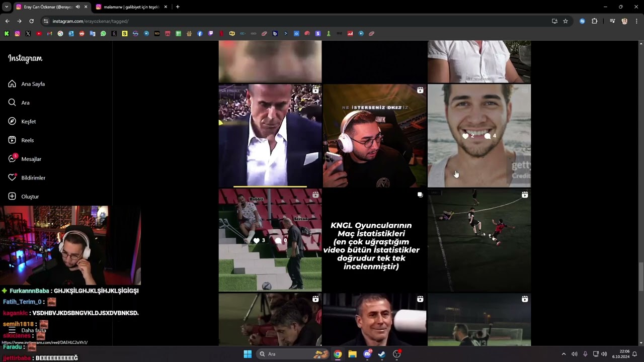Open the smiling man post thumbnail

[x=479, y=136]
